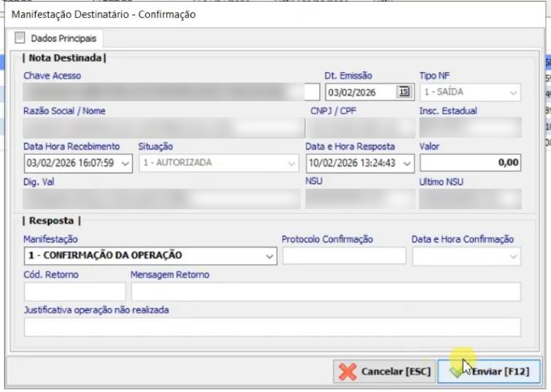
Task: Click the CNPJ / CPF field
Action: pos(361,128)
